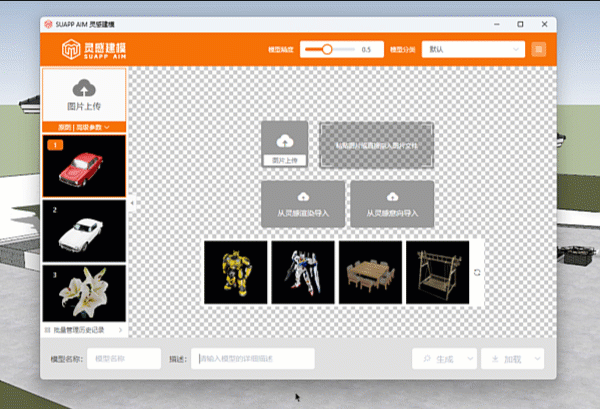
Task: Click the 模型名称 input field
Action: [x=124, y=358]
